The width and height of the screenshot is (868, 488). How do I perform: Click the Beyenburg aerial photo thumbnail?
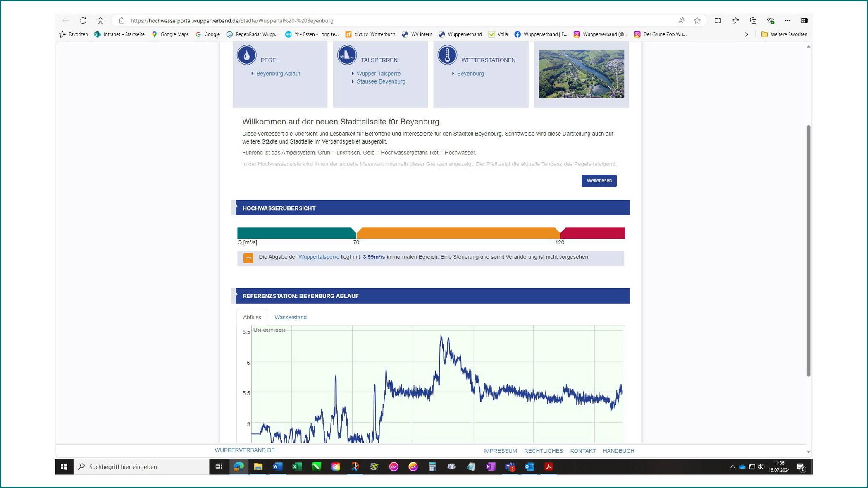pos(581,74)
